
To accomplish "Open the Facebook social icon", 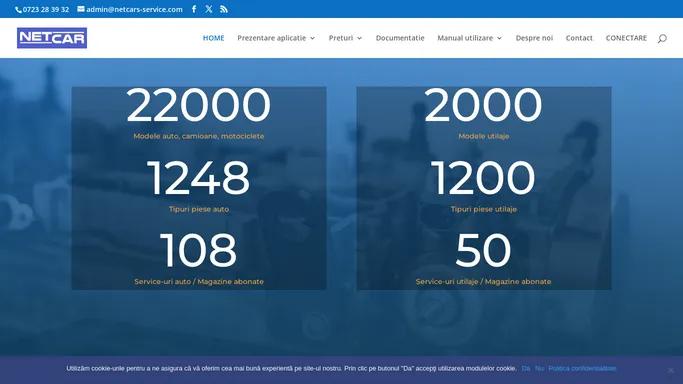I will point(194,9).
